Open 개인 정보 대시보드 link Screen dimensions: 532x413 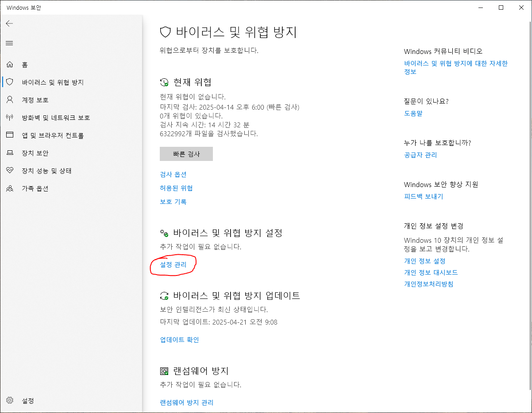431,272
